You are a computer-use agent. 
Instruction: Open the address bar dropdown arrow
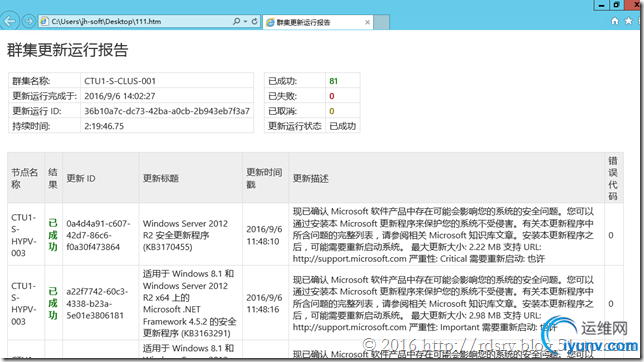(x=245, y=21)
